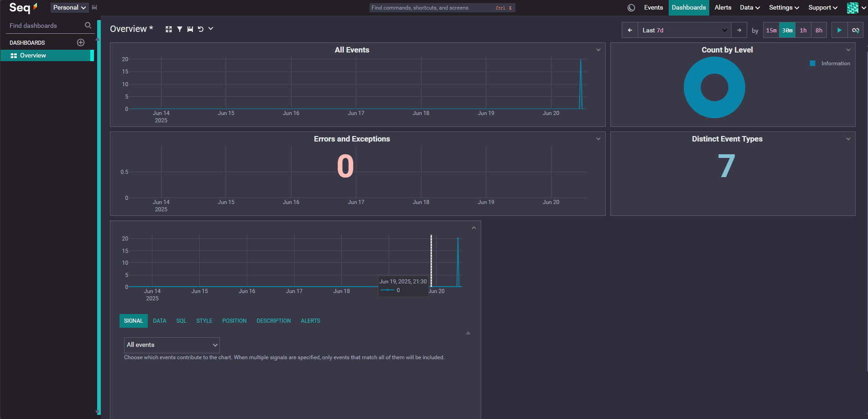The height and width of the screenshot is (419, 868).
Task: Open the Personal workspace dropdown
Action: tap(69, 7)
